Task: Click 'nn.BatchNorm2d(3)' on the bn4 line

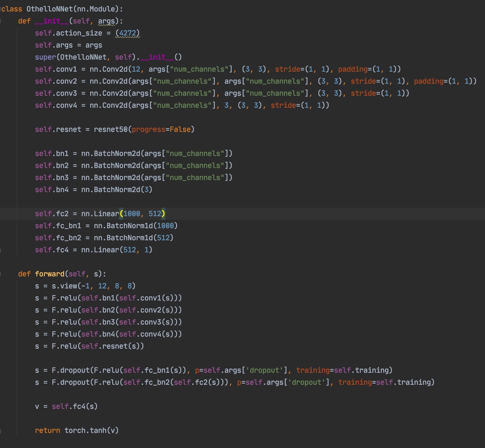Action: (117, 190)
